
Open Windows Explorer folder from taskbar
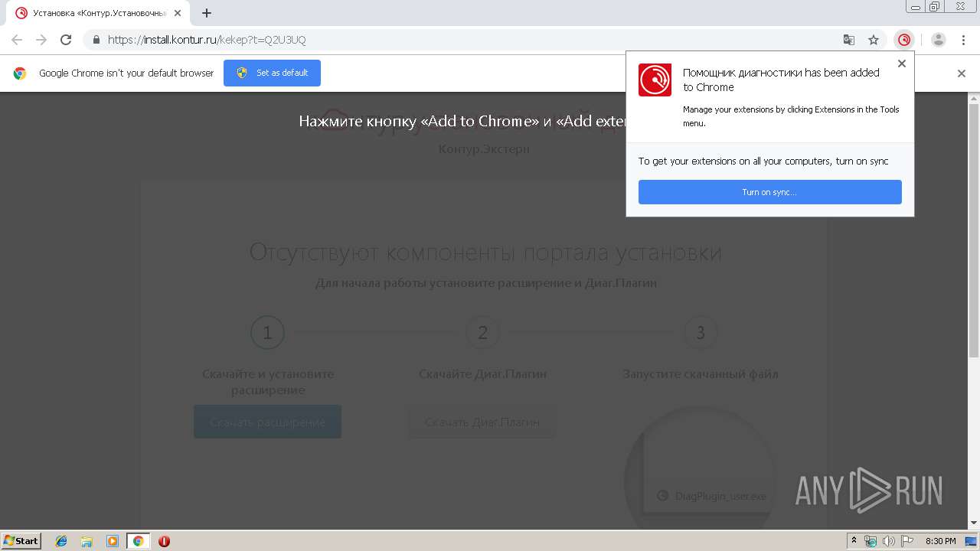coord(87,541)
